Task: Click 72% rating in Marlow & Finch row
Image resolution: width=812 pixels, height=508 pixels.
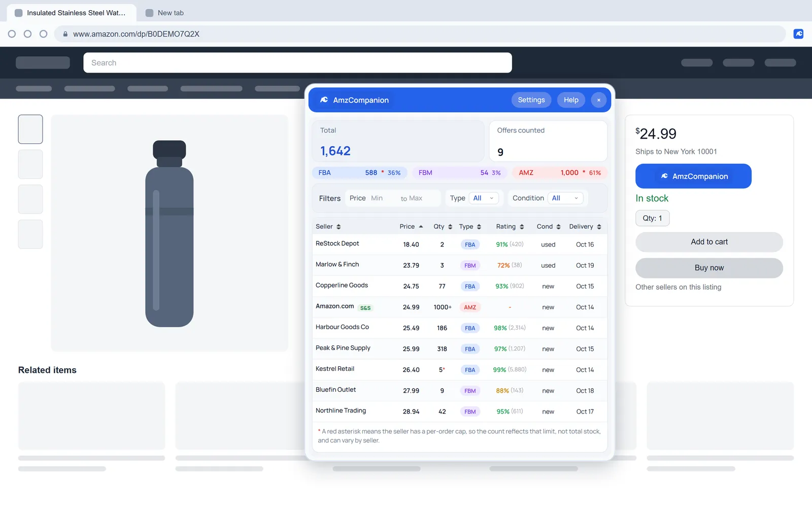Action: click(503, 265)
